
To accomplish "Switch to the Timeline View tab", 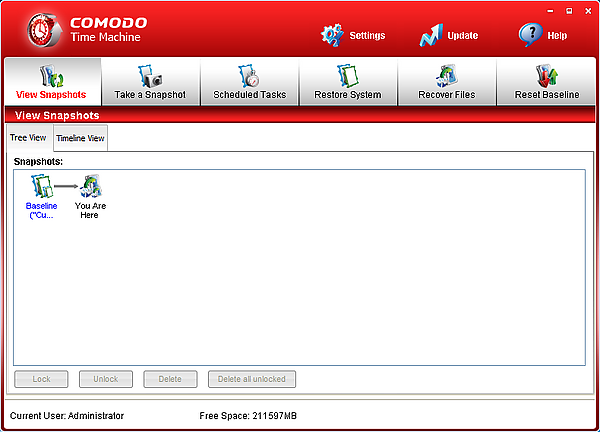I will tap(80, 139).
